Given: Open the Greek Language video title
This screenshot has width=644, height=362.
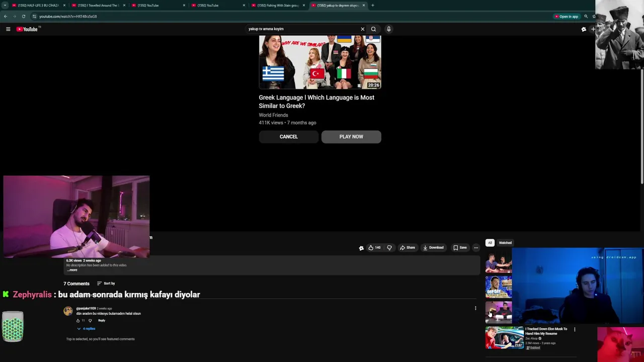Looking at the screenshot, I should pos(316,102).
